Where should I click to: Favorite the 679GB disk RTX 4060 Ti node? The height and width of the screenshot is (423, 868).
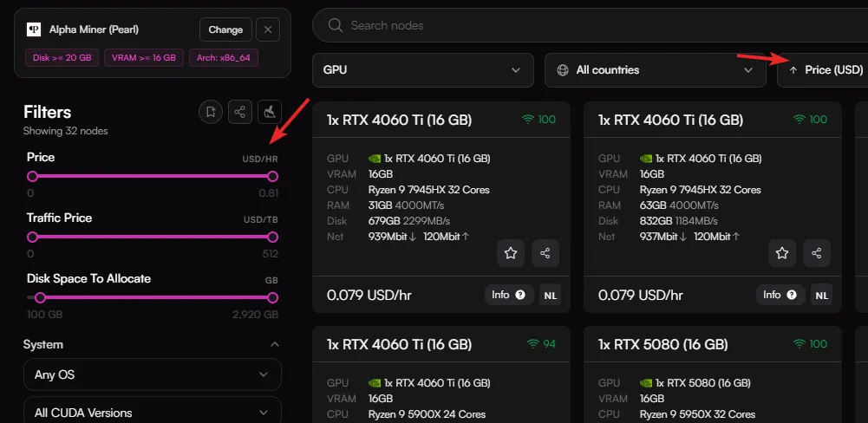point(511,254)
